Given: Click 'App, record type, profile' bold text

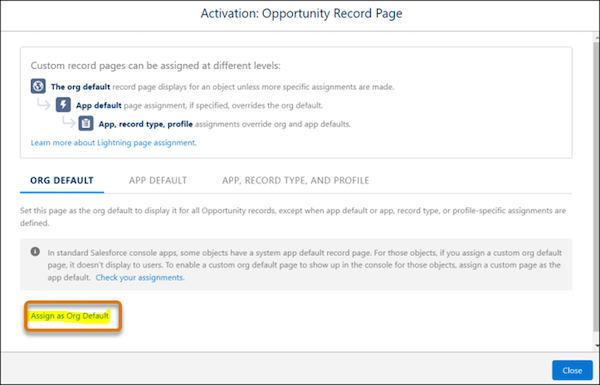Looking at the screenshot, I should point(145,124).
